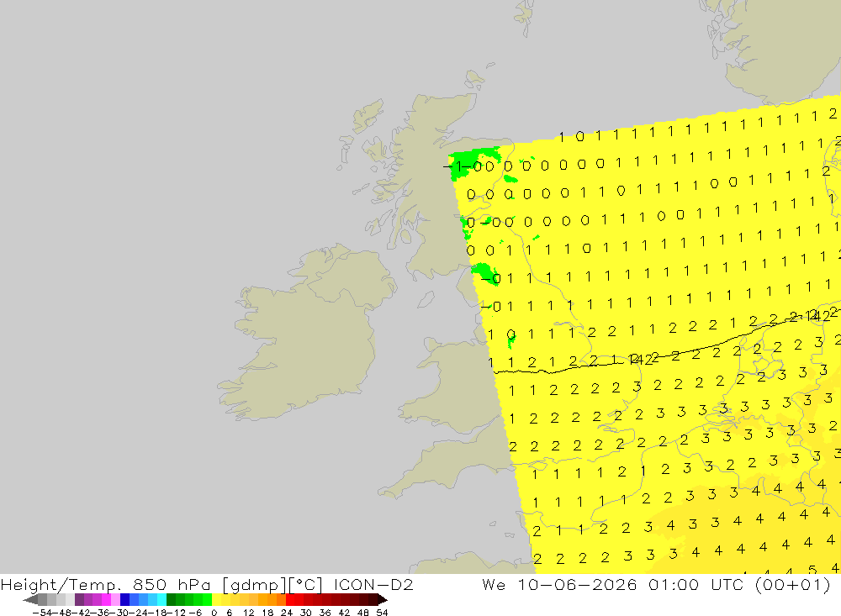The width and height of the screenshot is (841, 616).
Task: Click the '0' legend value on the scale
Action: point(214,613)
